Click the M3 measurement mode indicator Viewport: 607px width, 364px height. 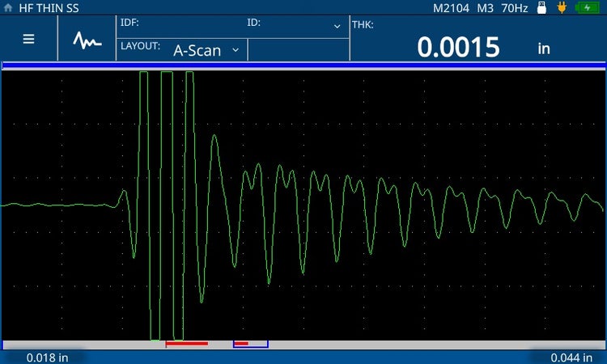pyautogui.click(x=484, y=7)
